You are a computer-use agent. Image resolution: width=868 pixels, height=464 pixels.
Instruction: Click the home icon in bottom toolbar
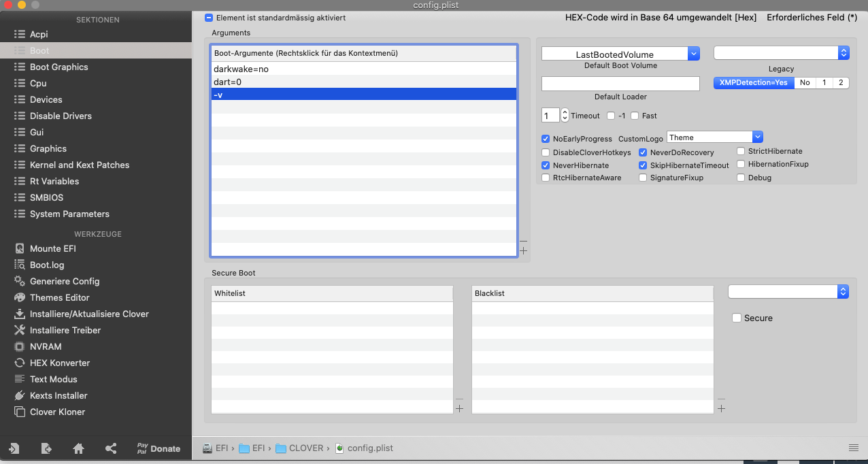point(79,448)
